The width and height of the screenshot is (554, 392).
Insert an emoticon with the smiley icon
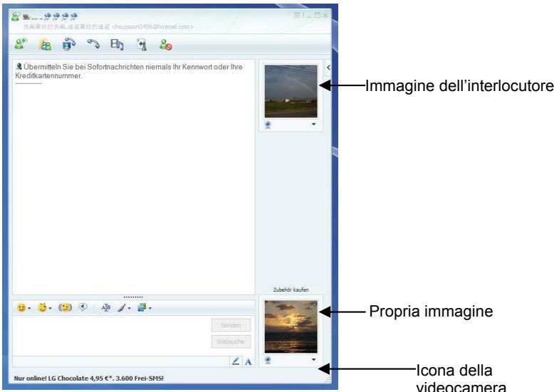tap(21, 308)
